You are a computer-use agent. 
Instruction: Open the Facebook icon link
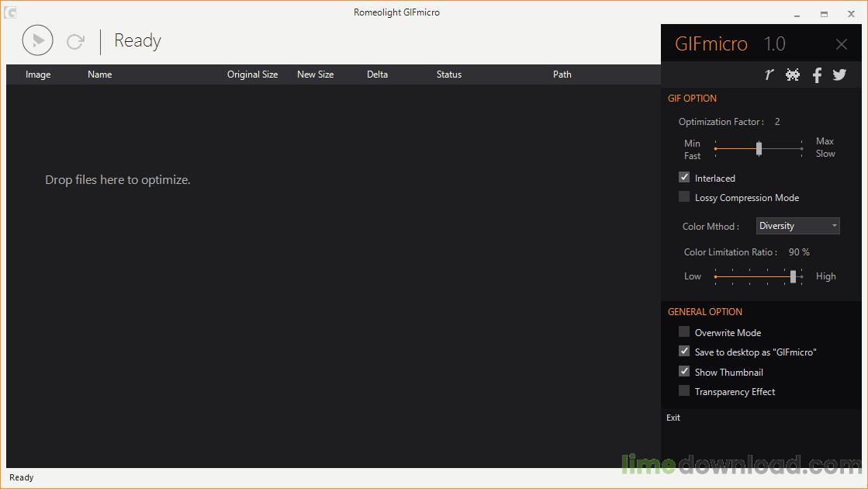click(x=817, y=75)
